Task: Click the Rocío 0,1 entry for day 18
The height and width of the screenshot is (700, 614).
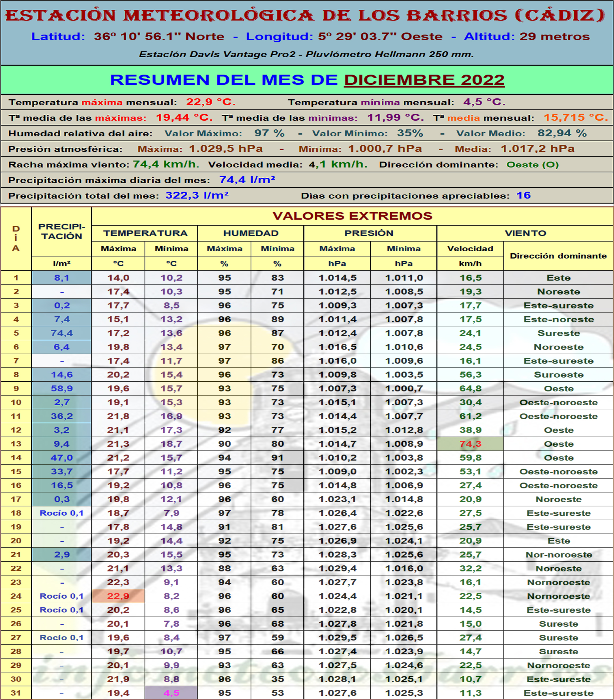Action: click(x=61, y=513)
